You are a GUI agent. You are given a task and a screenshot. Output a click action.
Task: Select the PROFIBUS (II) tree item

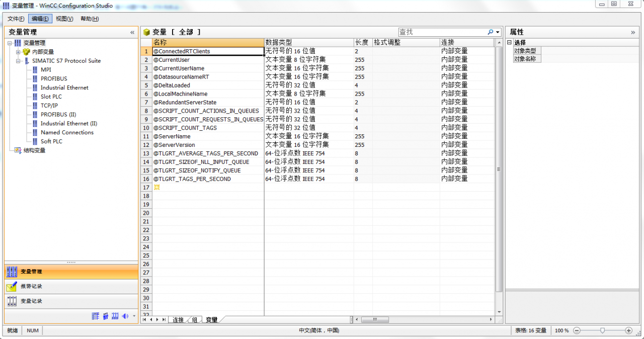[58, 115]
